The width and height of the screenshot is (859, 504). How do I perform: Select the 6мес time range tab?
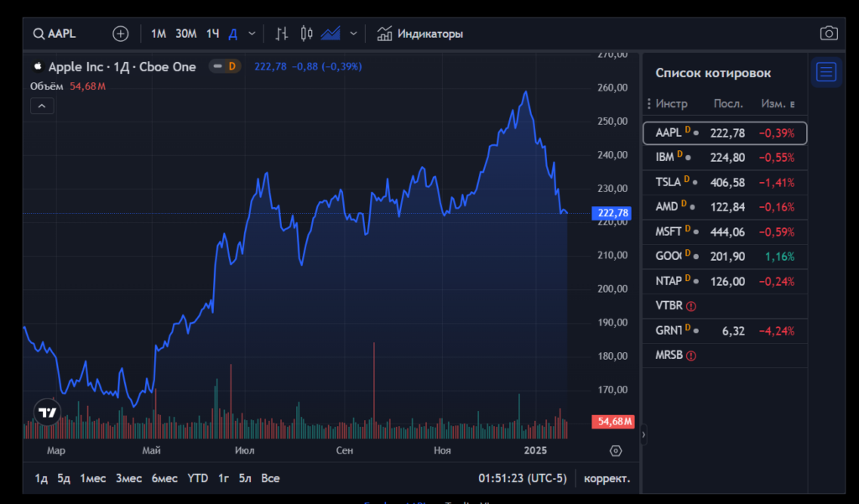[164, 478]
